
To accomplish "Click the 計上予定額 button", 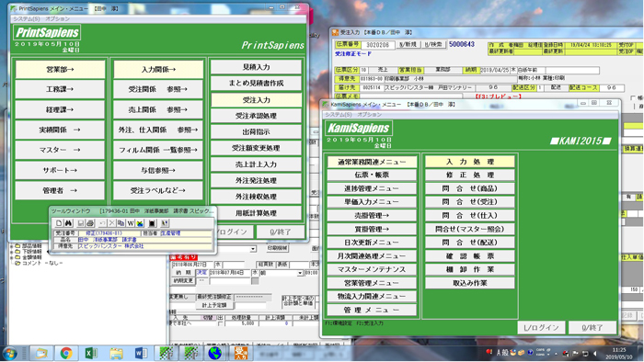I will (x=214, y=305).
